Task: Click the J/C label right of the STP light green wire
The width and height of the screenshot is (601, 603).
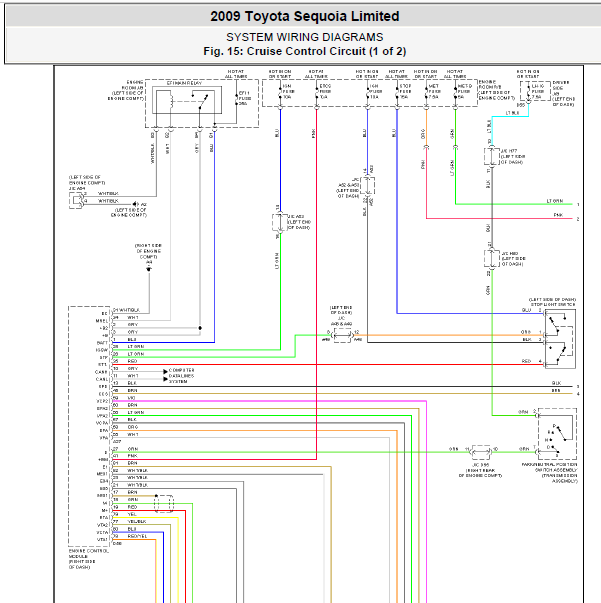Action: (x=341, y=315)
